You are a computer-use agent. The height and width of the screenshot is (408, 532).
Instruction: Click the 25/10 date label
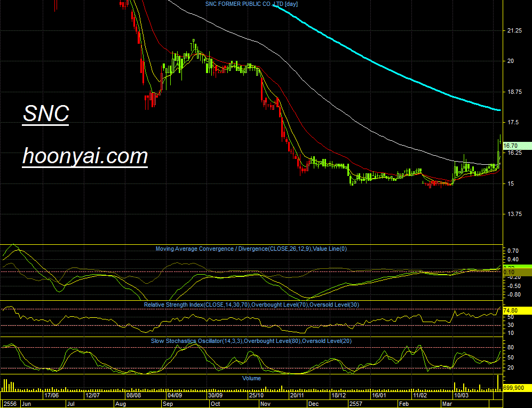(256, 395)
